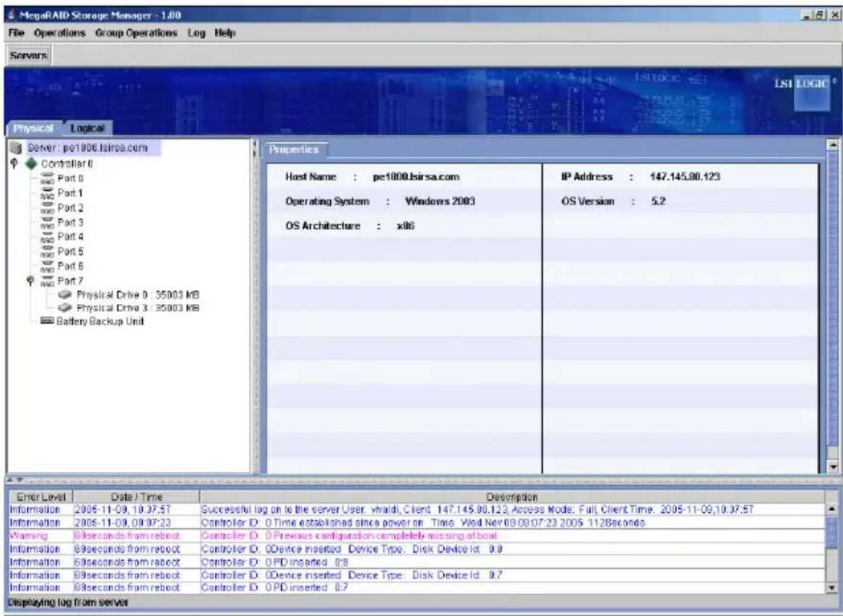The image size is (843, 616).
Task: Switch to the Physical tab
Action: tap(33, 128)
